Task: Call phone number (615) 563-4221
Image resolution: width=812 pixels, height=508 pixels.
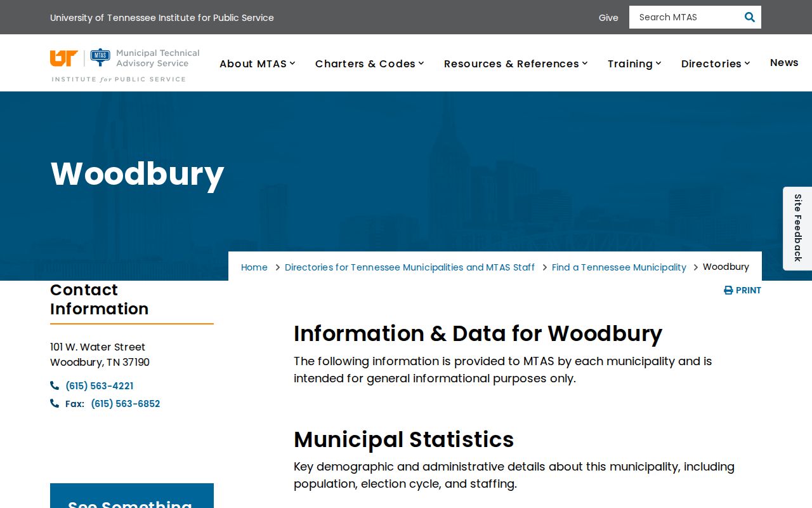Action: coord(99,385)
